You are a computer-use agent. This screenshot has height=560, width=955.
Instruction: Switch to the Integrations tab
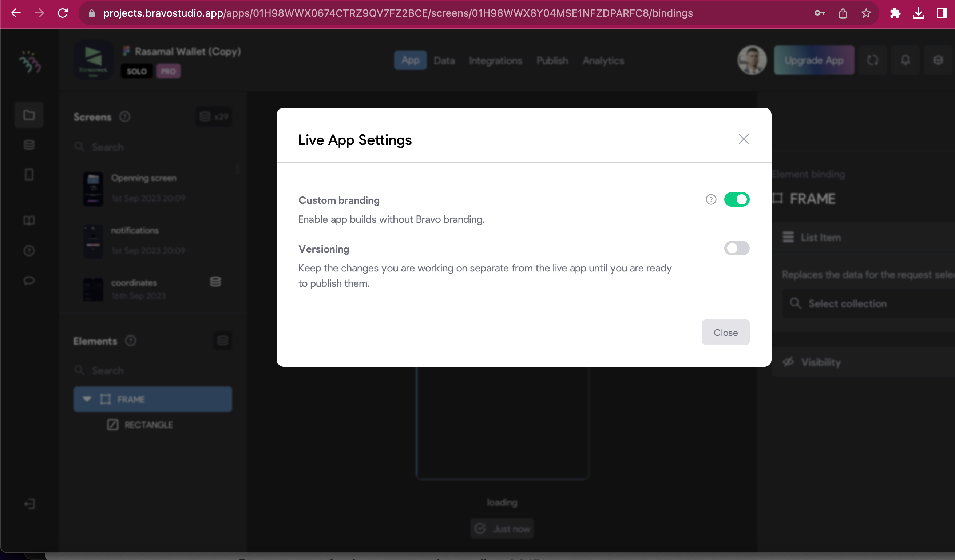point(495,61)
